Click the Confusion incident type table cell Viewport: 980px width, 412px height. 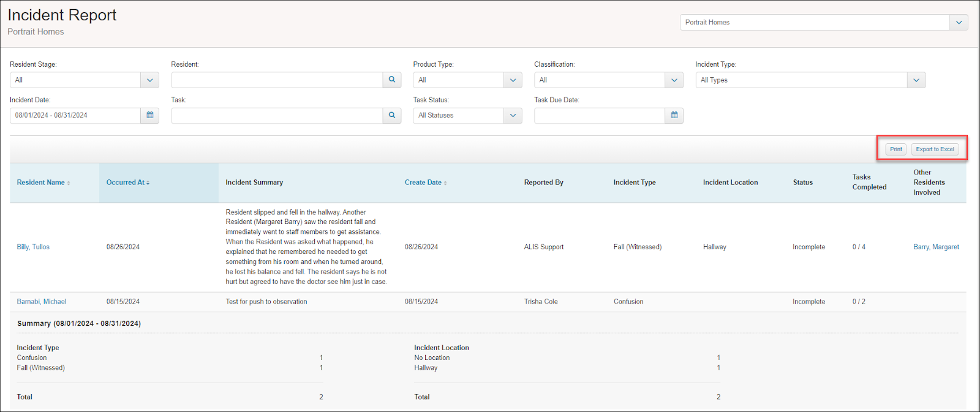[x=628, y=301]
